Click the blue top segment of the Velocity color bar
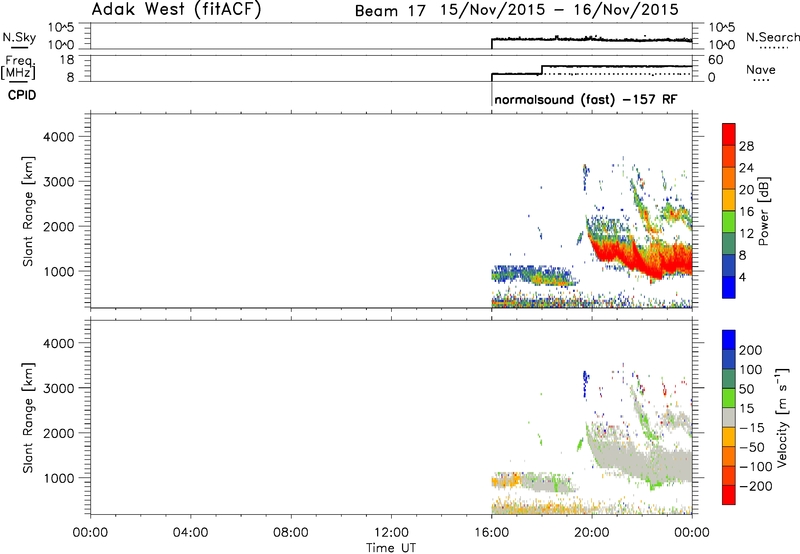Viewport: 800px width, 554px height. pyautogui.click(x=729, y=340)
